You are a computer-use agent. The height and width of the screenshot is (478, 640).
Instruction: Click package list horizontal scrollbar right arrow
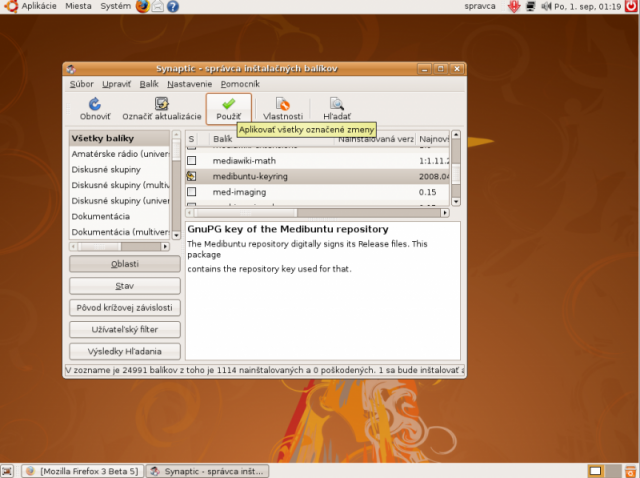click(x=445, y=213)
